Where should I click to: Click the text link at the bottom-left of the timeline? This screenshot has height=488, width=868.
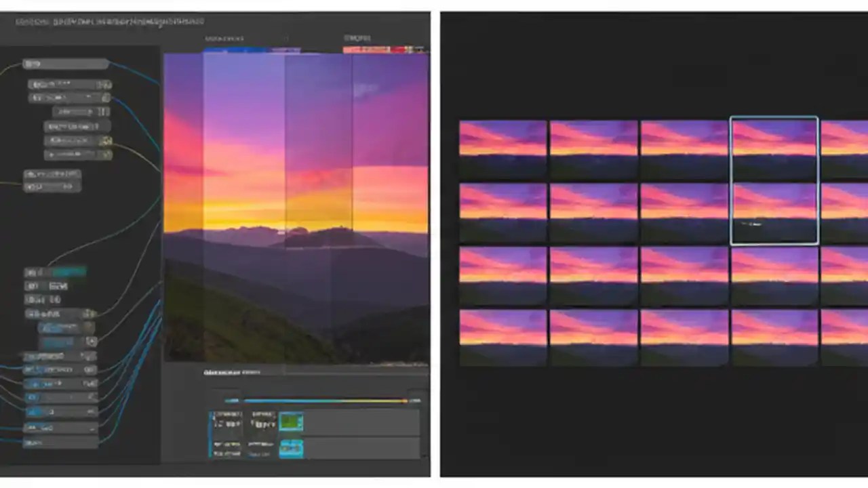(261, 452)
